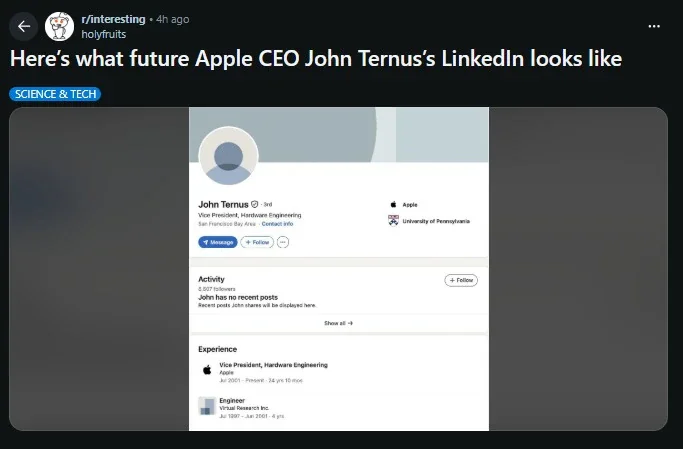This screenshot has height=449, width=683.
Task: Select the SCIENCE & TECH flair tag
Action: (56, 94)
